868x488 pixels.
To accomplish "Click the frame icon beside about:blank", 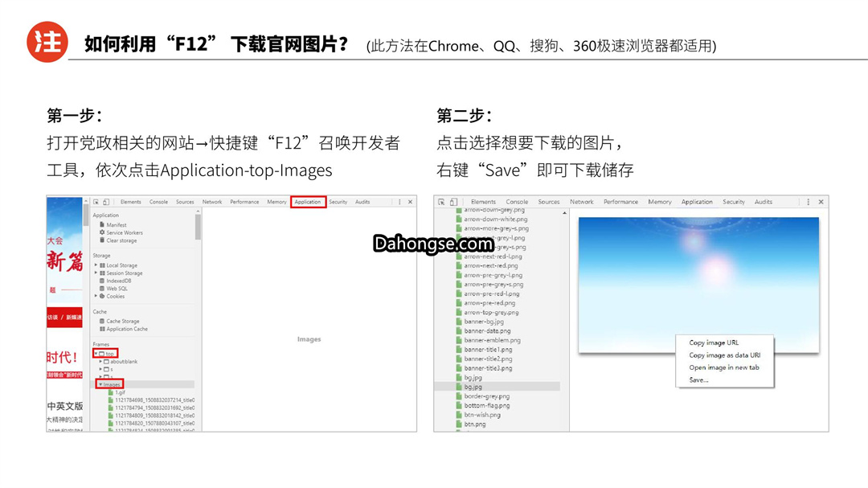I will 106,362.
